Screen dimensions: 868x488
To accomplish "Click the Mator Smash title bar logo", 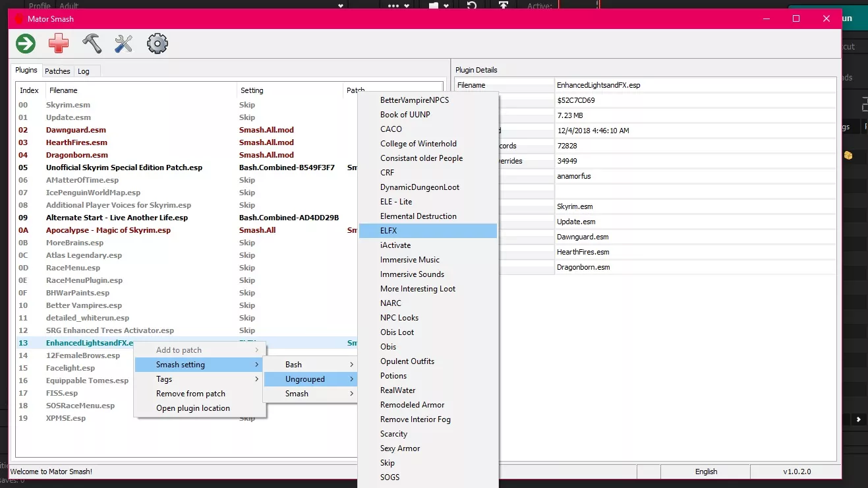I will [x=19, y=19].
